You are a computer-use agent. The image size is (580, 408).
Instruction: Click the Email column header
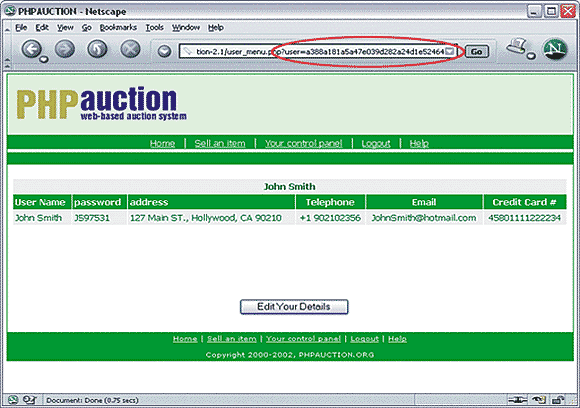coord(424,202)
